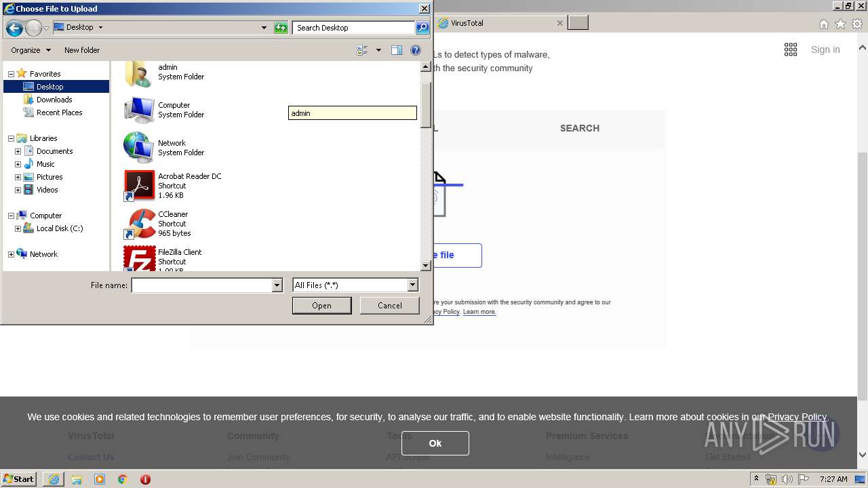The height and width of the screenshot is (488, 868).
Task: Select the Acrobat Reader DC shortcut icon
Action: click(x=139, y=186)
